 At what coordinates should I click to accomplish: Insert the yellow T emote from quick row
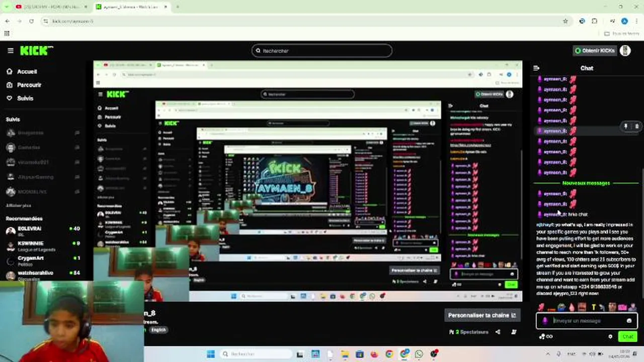pos(594,307)
